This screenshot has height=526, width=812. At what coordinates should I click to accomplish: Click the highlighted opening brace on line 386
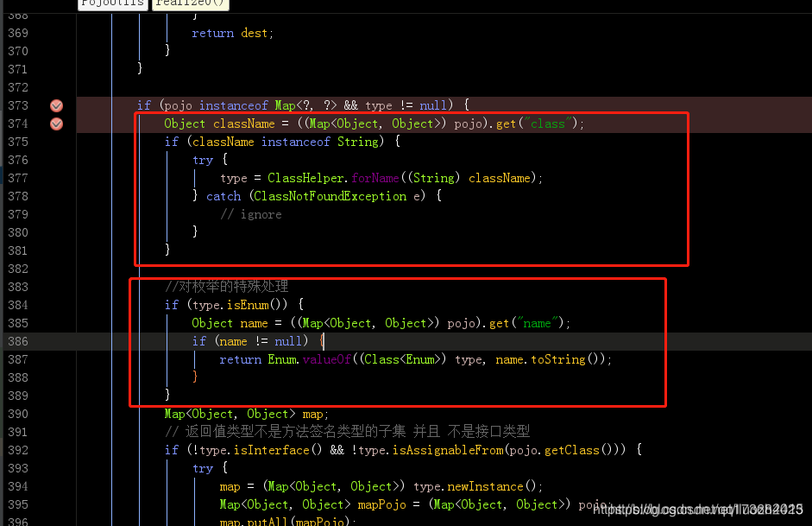(x=321, y=341)
